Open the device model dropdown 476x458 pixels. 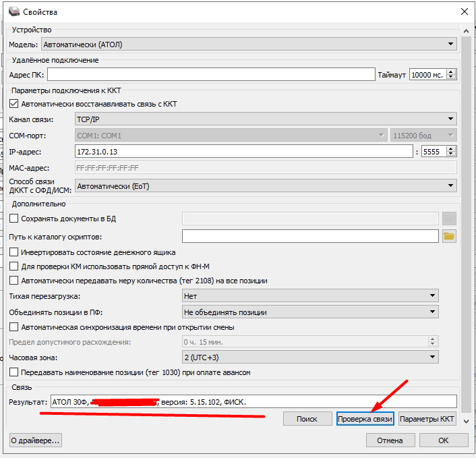[249, 45]
